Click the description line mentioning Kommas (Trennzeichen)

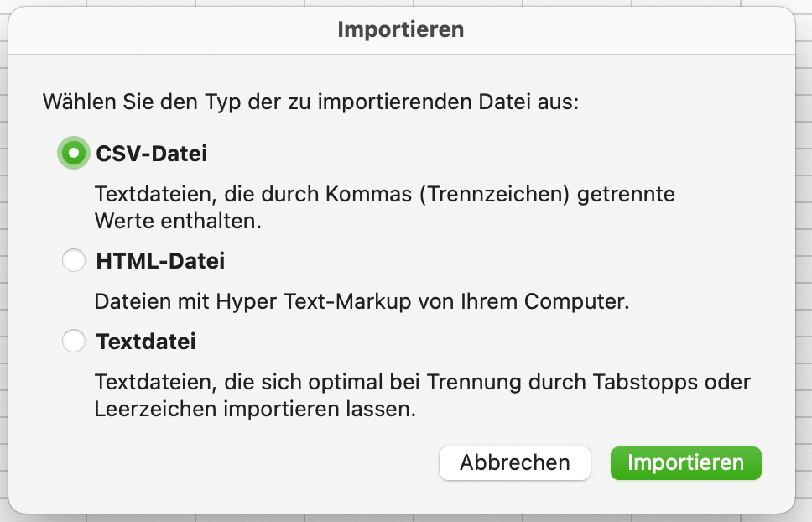(x=385, y=194)
